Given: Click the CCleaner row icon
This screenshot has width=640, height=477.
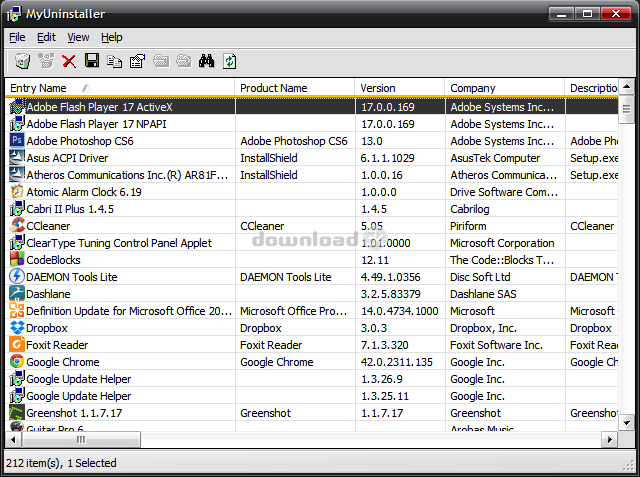Looking at the screenshot, I should click(17, 225).
